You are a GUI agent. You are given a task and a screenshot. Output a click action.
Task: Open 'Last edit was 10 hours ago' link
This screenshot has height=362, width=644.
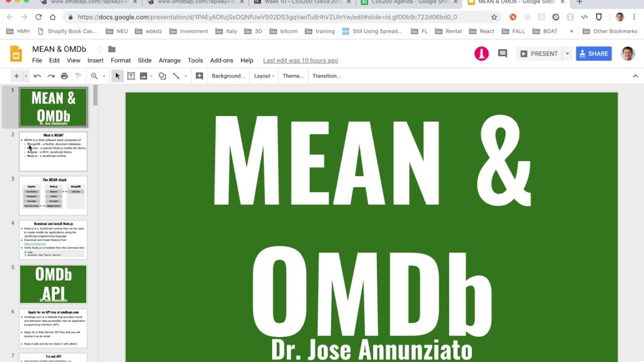tap(300, 60)
